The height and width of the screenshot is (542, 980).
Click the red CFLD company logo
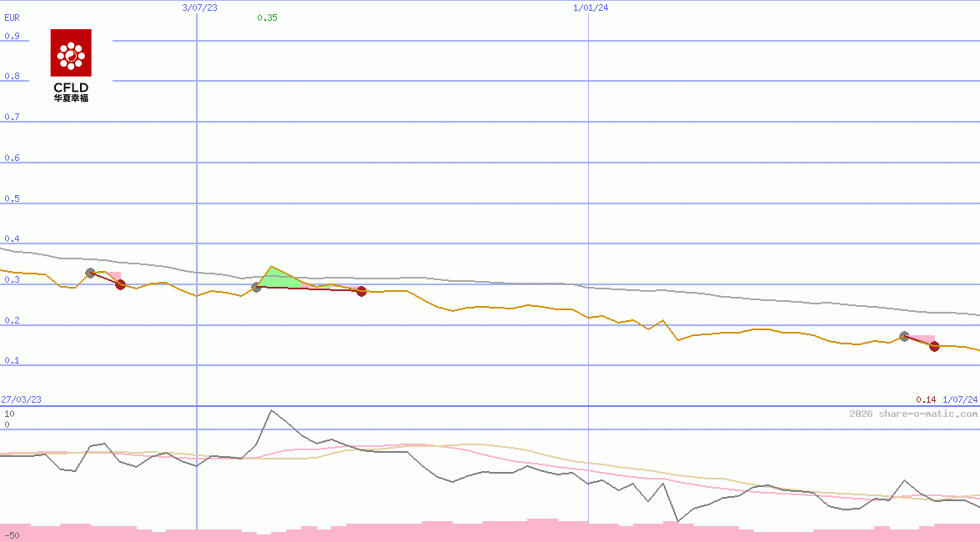pyautogui.click(x=71, y=66)
